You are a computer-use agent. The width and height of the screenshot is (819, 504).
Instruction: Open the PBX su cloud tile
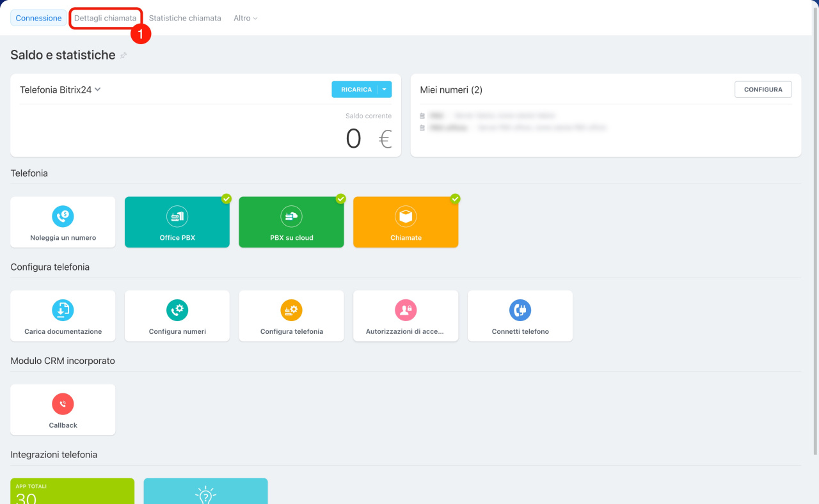click(291, 222)
